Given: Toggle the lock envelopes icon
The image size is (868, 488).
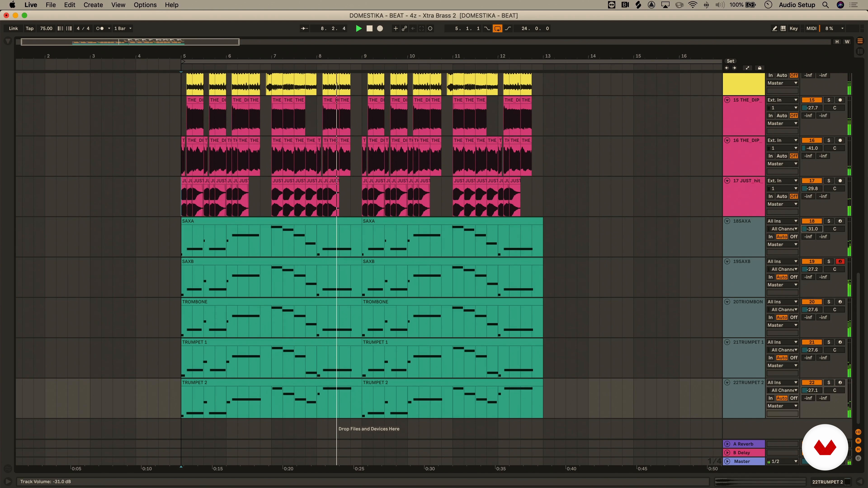Looking at the screenshot, I should [759, 68].
